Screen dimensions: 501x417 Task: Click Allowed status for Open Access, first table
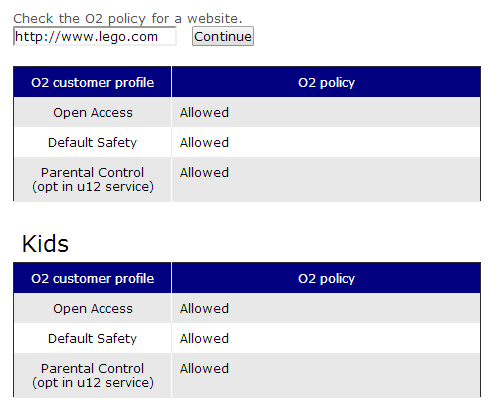click(x=204, y=113)
